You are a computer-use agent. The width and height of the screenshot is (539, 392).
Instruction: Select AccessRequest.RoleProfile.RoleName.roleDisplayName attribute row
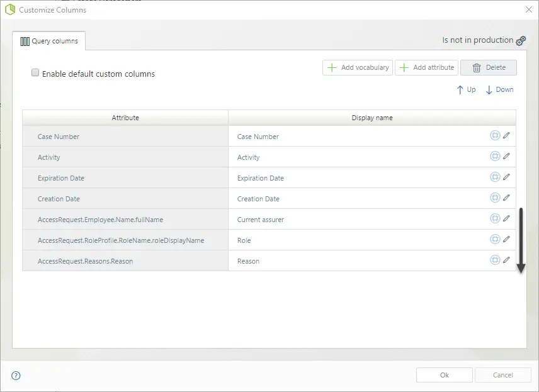pyautogui.click(x=125, y=240)
